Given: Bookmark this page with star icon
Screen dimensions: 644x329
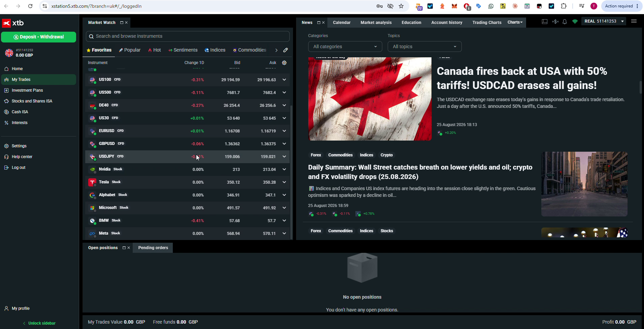Looking at the screenshot, I should point(401,6).
